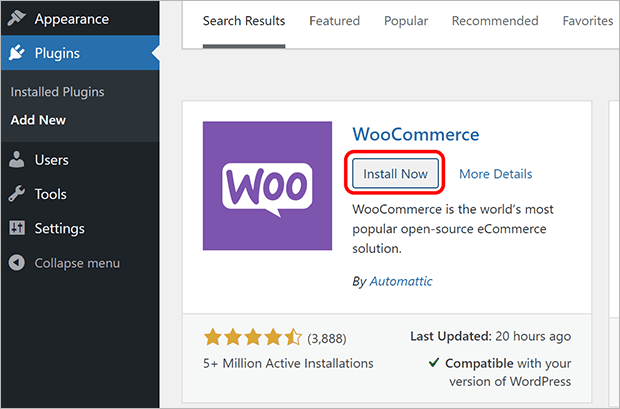Open the Tools menu
The height and width of the screenshot is (409, 620).
(x=79, y=194)
